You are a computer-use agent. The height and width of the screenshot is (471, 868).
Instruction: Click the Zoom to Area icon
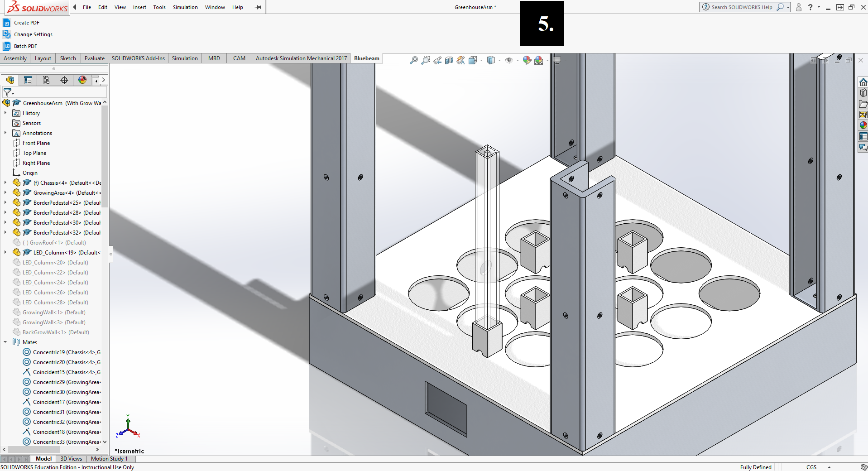coord(425,60)
